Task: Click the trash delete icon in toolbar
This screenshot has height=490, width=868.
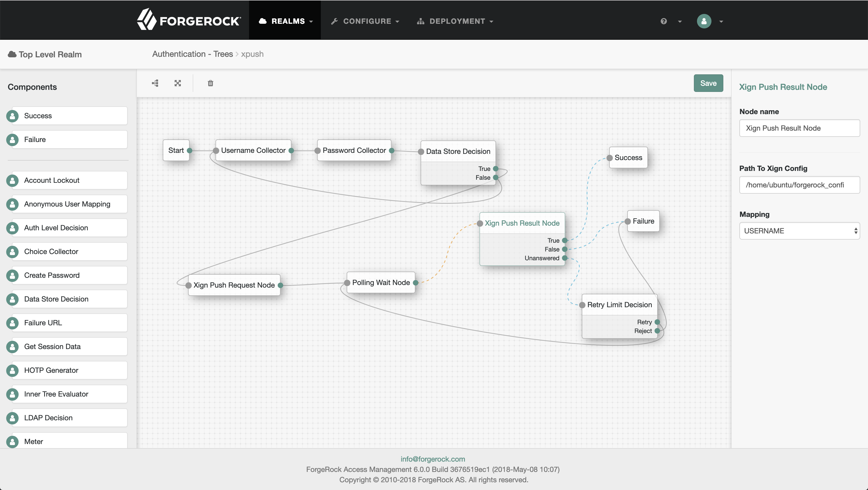Action: 210,83
